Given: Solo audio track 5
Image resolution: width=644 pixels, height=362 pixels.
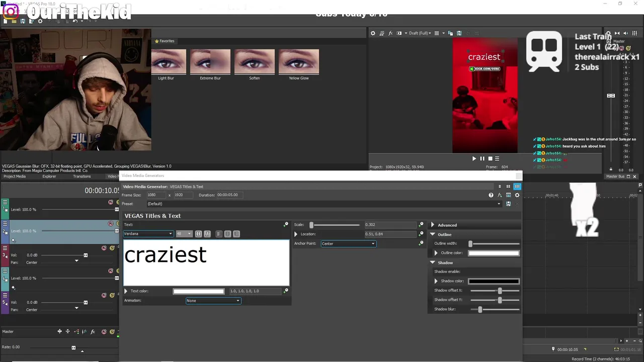Looking at the screenshot, I should point(112,295).
